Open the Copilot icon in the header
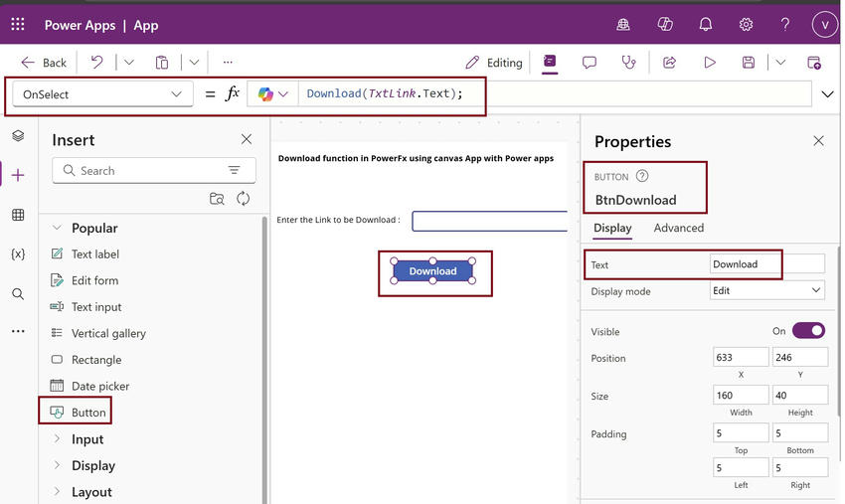The width and height of the screenshot is (845, 504). [665, 24]
